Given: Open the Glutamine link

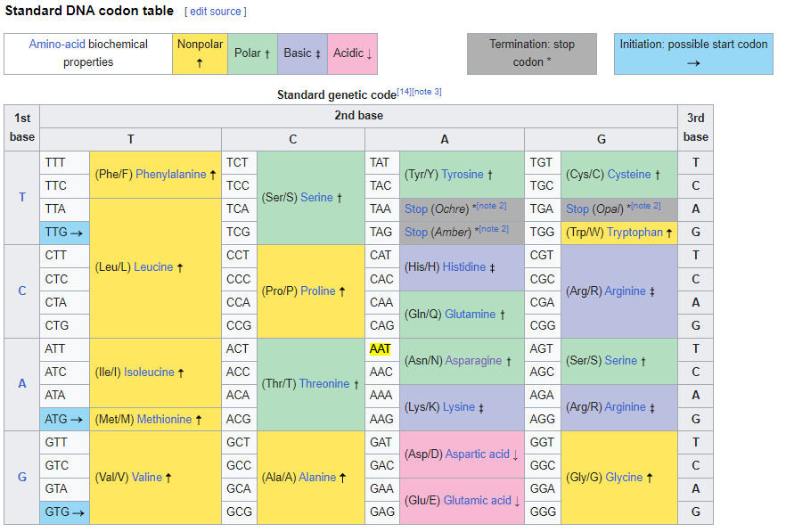Looking at the screenshot, I should coord(471,314).
